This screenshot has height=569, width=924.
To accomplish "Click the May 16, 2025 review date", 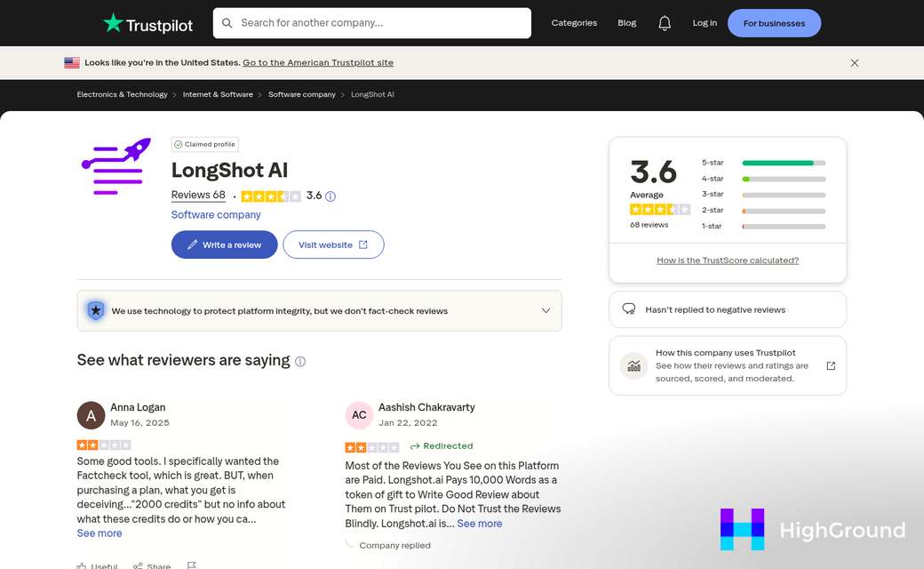I will coord(139,423).
